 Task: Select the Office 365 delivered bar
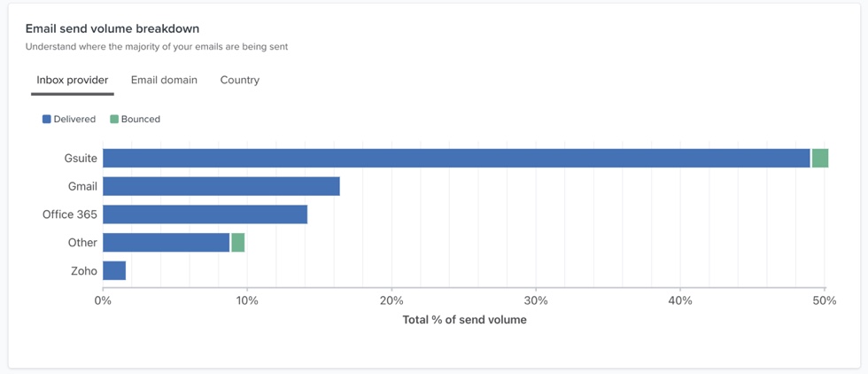coord(205,214)
